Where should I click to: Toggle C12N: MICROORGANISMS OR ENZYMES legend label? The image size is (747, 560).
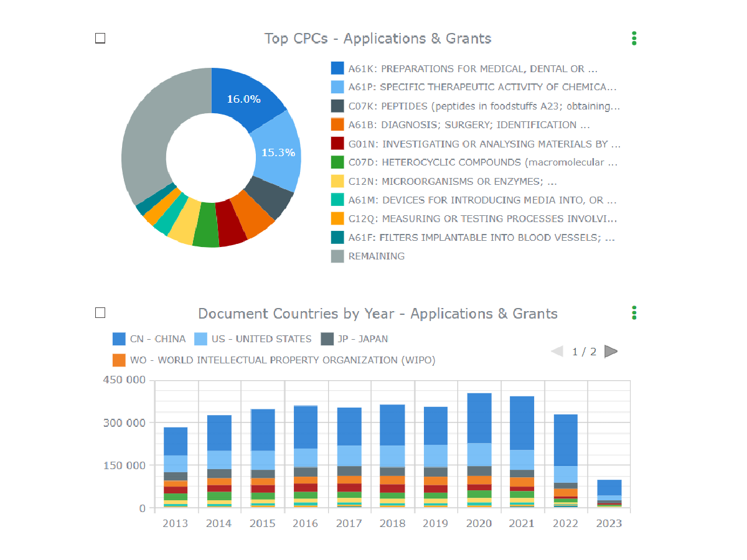point(453,181)
